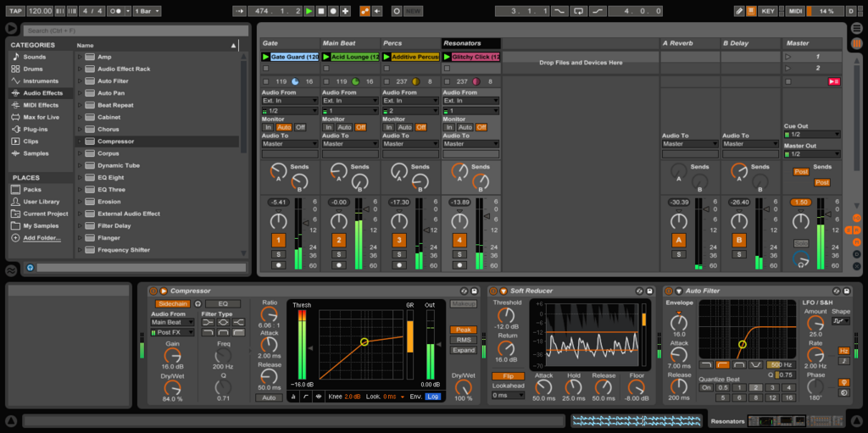Launch the Glitchy Click clip
The image size is (868, 433).
click(x=447, y=57)
